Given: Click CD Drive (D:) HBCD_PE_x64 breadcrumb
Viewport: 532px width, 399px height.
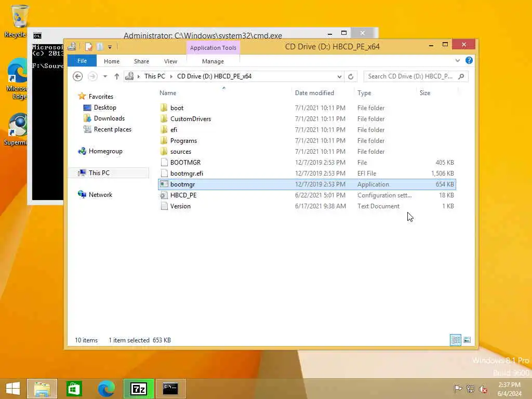Looking at the screenshot, I should (214, 76).
